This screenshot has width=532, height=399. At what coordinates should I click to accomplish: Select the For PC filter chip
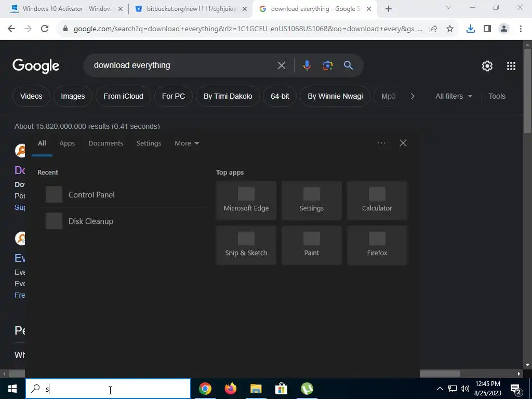[x=174, y=96]
